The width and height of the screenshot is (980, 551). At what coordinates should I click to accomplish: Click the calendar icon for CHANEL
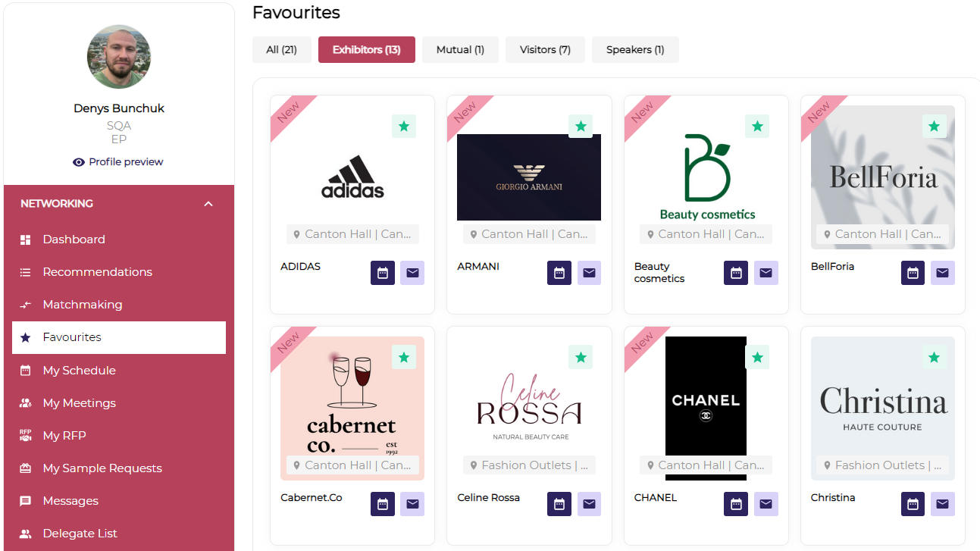[736, 504]
